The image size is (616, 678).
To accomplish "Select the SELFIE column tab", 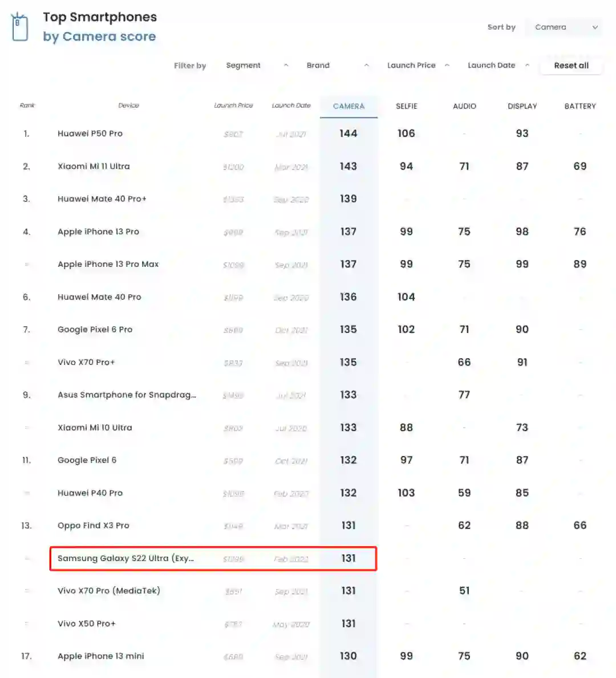I will point(406,107).
